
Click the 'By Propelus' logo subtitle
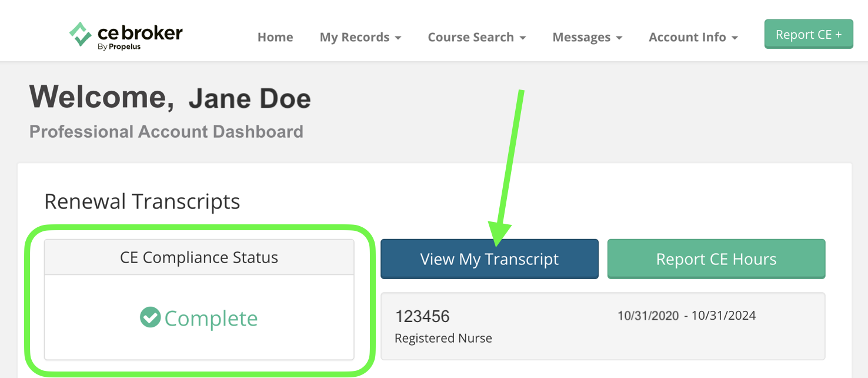(119, 47)
